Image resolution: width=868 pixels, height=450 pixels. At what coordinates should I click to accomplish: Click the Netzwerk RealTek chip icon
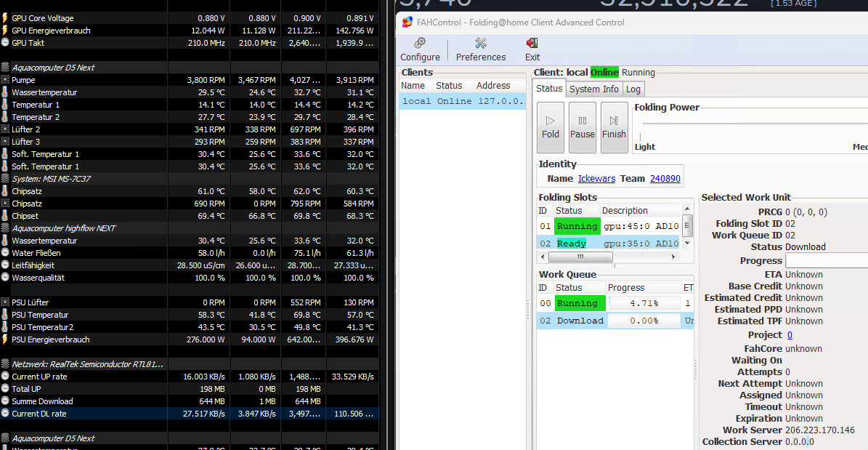click(x=6, y=364)
